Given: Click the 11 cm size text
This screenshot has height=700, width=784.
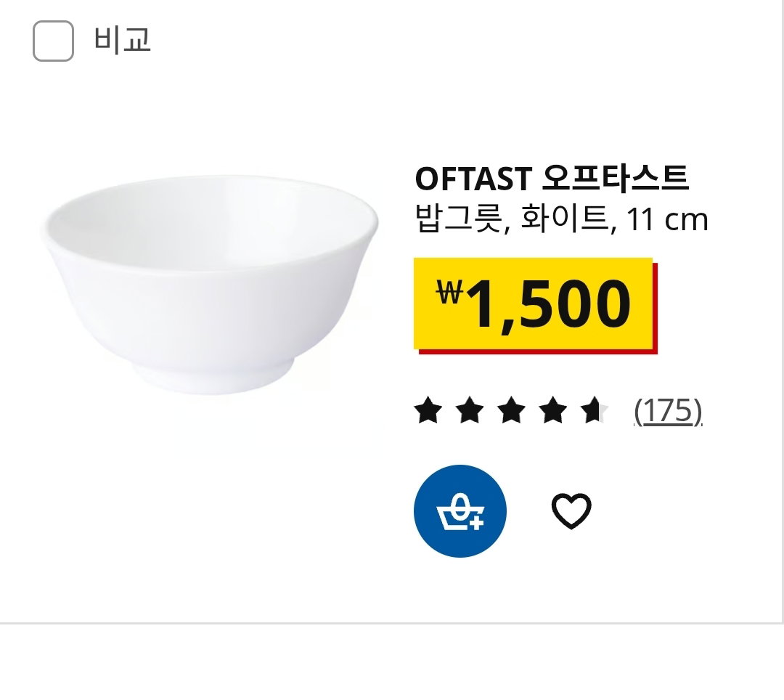Looking at the screenshot, I should coord(667,220).
